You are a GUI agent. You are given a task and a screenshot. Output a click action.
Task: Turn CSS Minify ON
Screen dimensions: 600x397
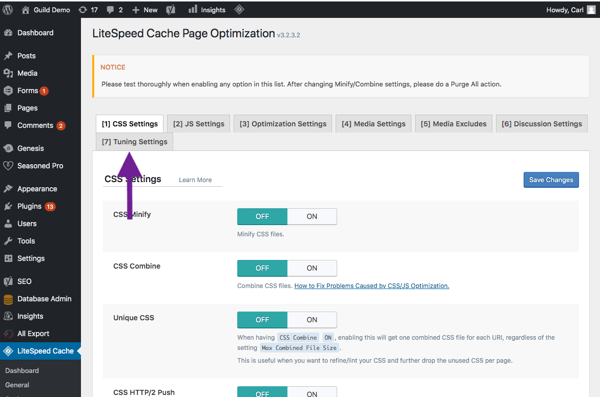coord(312,216)
